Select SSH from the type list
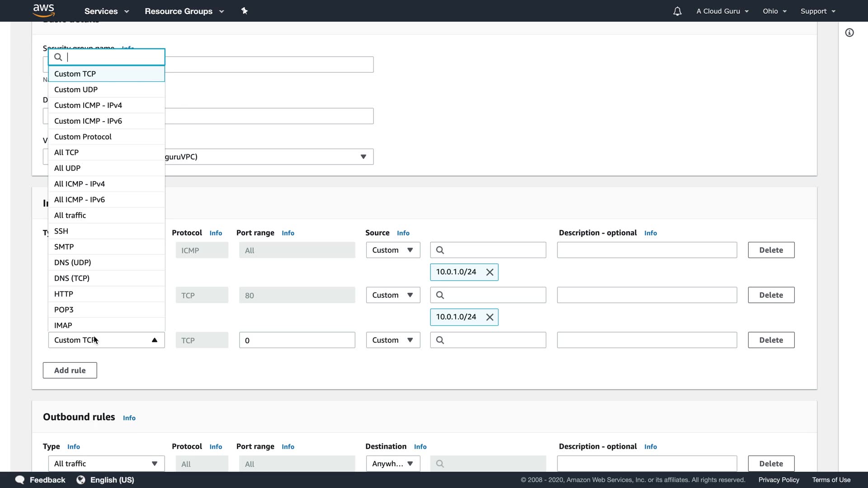 click(x=61, y=231)
